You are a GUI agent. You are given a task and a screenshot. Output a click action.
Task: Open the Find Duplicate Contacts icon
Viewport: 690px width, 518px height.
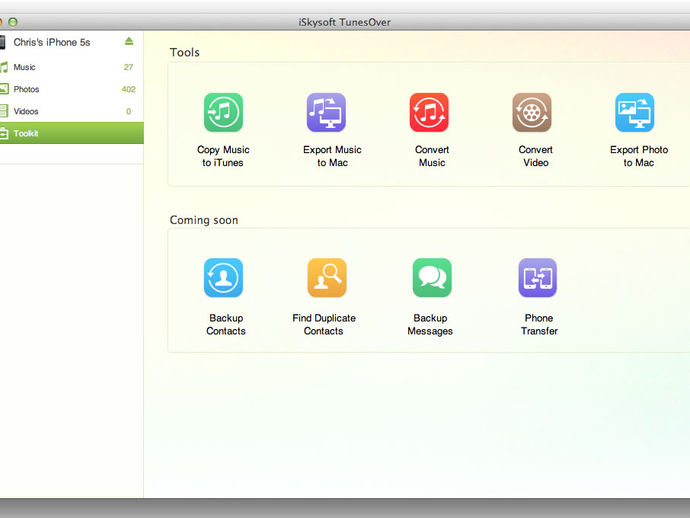click(327, 278)
